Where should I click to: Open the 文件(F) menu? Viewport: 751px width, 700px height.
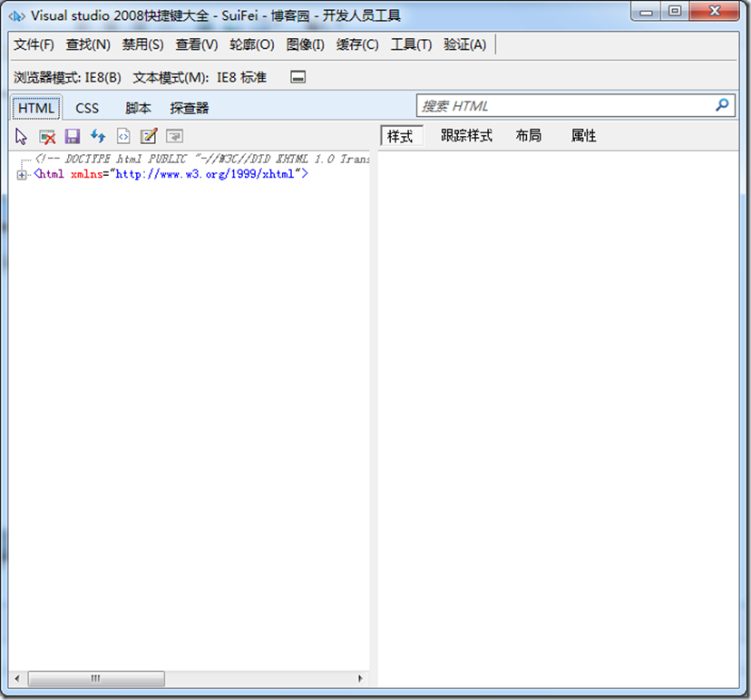coord(34,44)
